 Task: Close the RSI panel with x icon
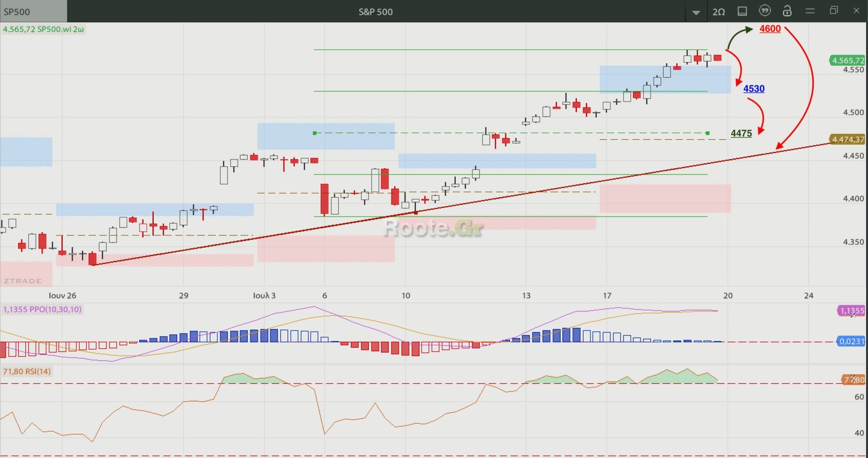pyautogui.click(x=853, y=377)
